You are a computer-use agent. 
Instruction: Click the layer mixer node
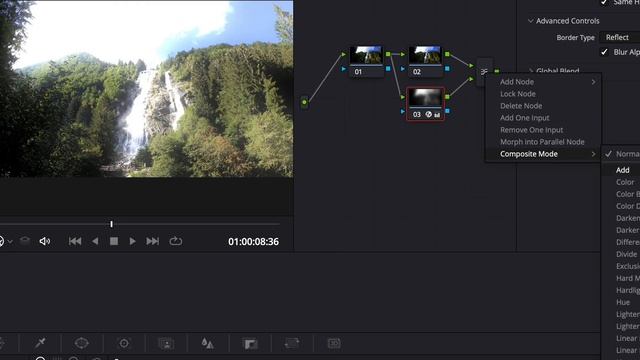point(484,72)
